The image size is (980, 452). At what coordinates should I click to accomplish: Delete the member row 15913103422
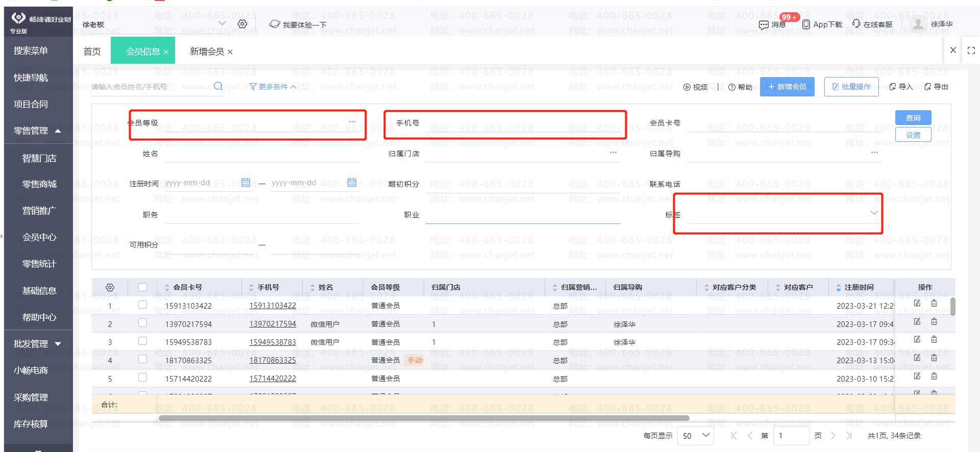[934, 303]
